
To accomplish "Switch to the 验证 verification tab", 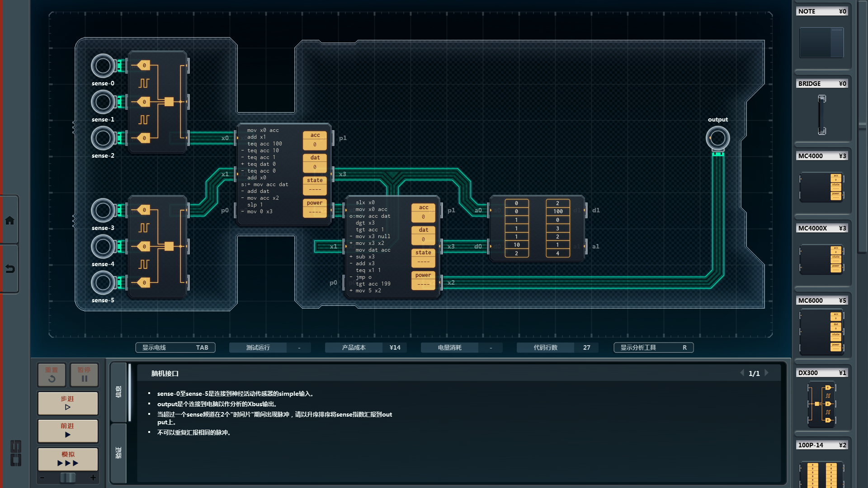I will click(x=118, y=453).
